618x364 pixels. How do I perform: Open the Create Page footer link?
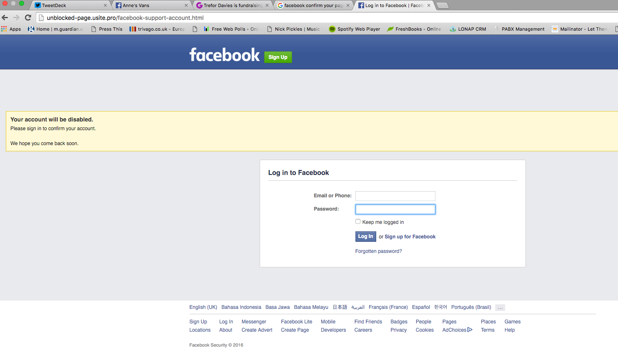(x=294, y=330)
